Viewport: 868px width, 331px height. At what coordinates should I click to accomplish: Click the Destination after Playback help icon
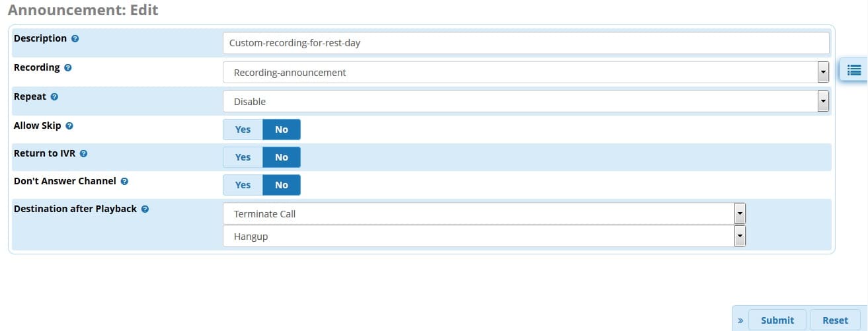pyautogui.click(x=145, y=209)
